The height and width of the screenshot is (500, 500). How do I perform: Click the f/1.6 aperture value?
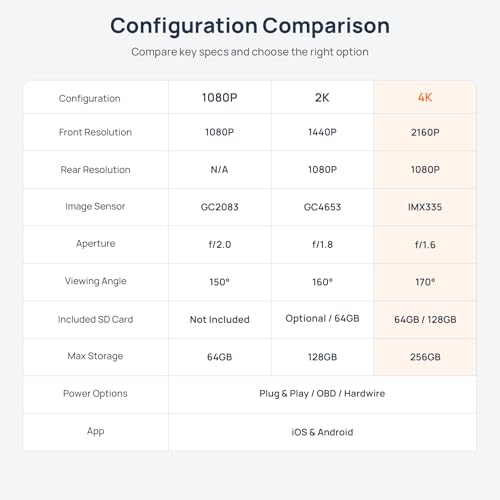click(x=425, y=245)
